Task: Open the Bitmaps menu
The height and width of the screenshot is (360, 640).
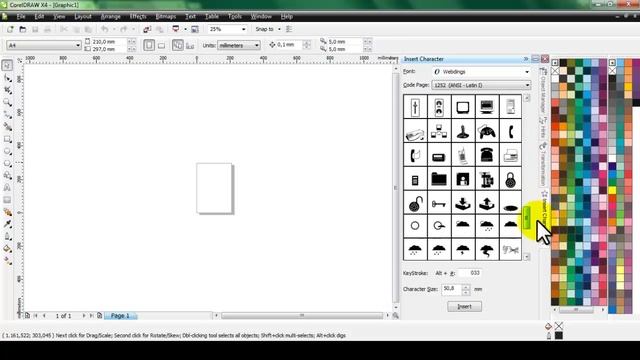Action: pyautogui.click(x=166, y=17)
